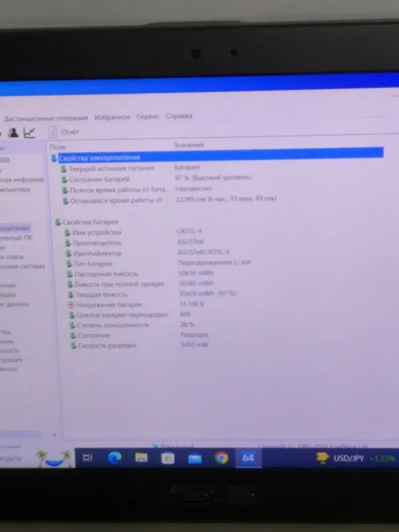Select the Свойства электропитания group row
Viewport: 399px width, 532px height.
100,158
